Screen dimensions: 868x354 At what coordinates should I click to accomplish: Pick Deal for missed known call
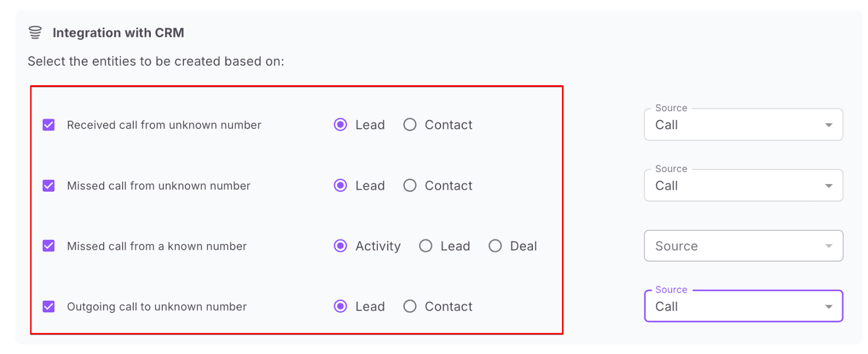pos(495,246)
